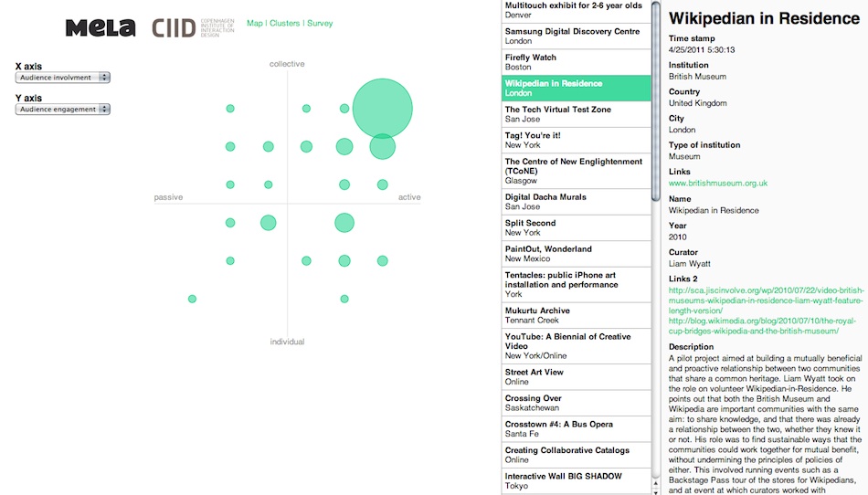Click the Wikipedian in Residence detail title
This screenshot has height=495, width=868.
(764, 18)
